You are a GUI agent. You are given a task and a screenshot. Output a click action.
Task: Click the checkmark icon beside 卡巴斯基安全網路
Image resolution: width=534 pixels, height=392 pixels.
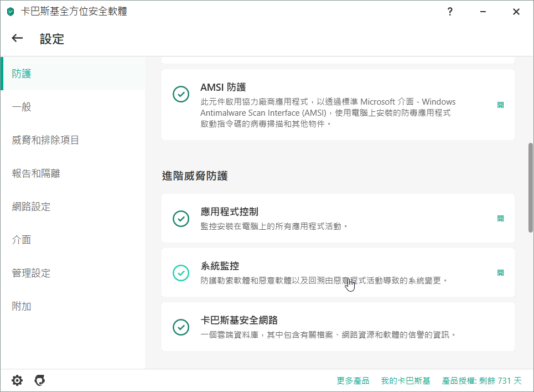[181, 327]
